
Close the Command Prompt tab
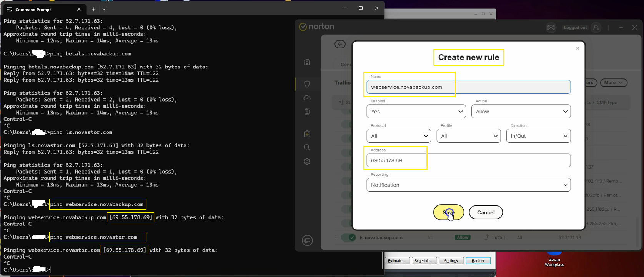click(79, 9)
